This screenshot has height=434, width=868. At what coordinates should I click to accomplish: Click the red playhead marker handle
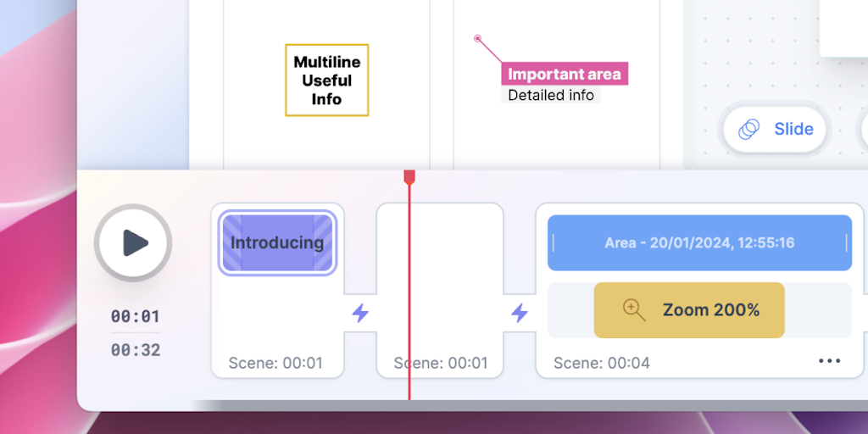(409, 176)
